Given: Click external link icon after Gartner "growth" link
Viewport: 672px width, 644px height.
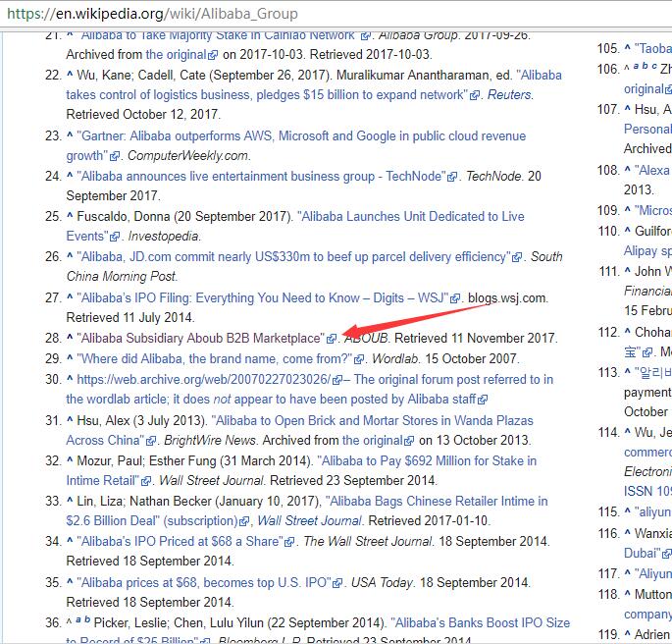Looking at the screenshot, I should (x=115, y=156).
